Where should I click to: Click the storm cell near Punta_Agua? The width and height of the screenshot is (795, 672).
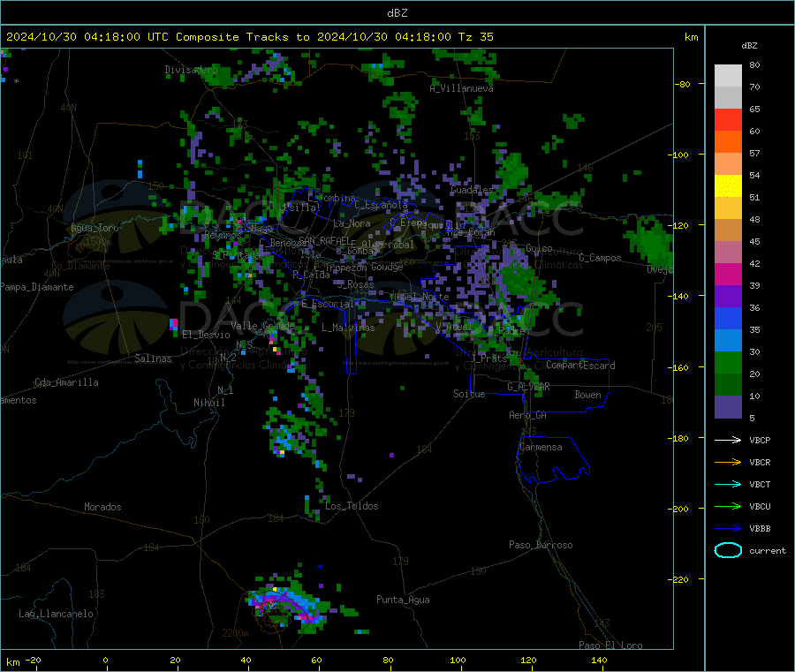289,606
